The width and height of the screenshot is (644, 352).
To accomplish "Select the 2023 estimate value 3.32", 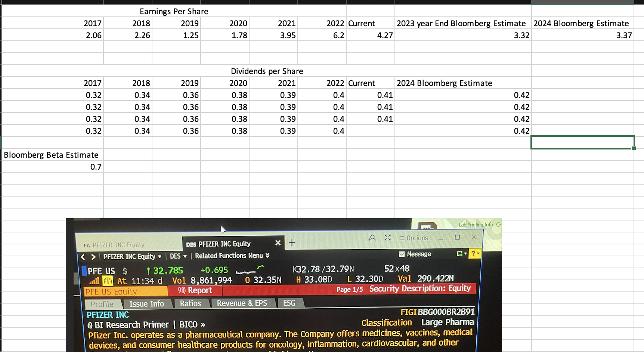I will point(463,35).
